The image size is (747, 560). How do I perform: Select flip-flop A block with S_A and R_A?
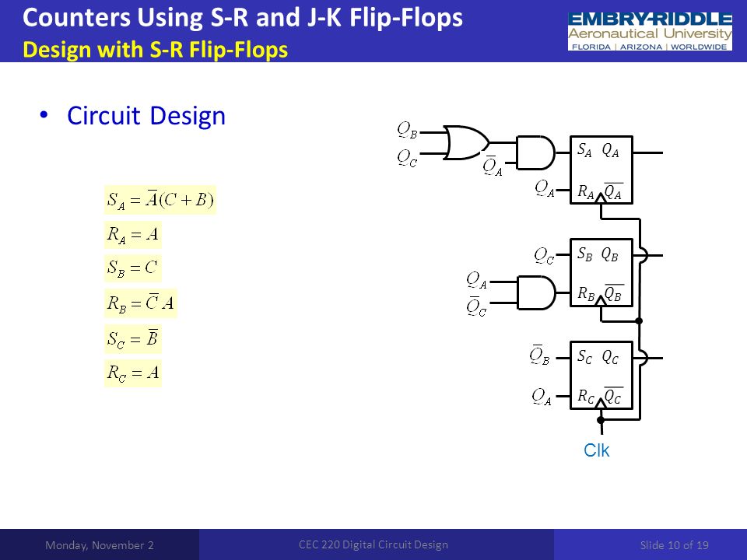click(601, 170)
